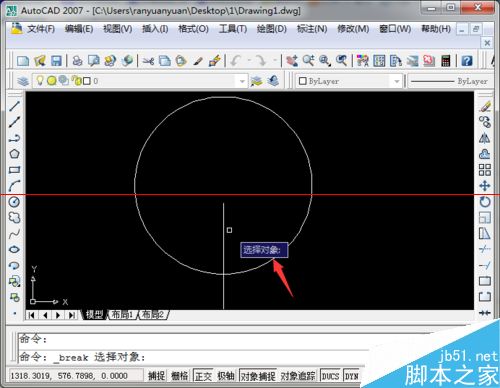The height and width of the screenshot is (388, 500).
Task: Select the Circle tool
Action: coord(14,202)
